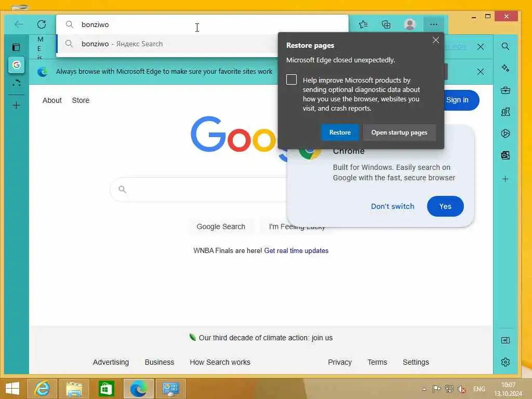
Task: Click I'm Feeling Lucky button
Action: click(297, 227)
